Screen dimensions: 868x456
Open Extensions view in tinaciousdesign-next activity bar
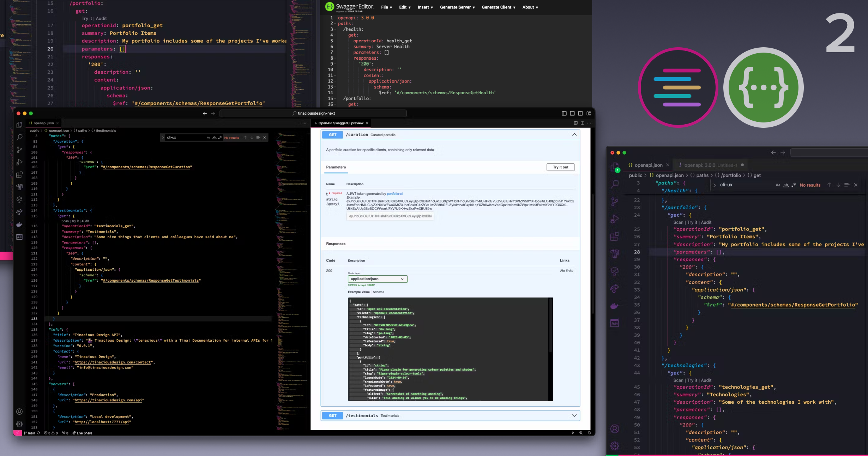click(x=19, y=175)
